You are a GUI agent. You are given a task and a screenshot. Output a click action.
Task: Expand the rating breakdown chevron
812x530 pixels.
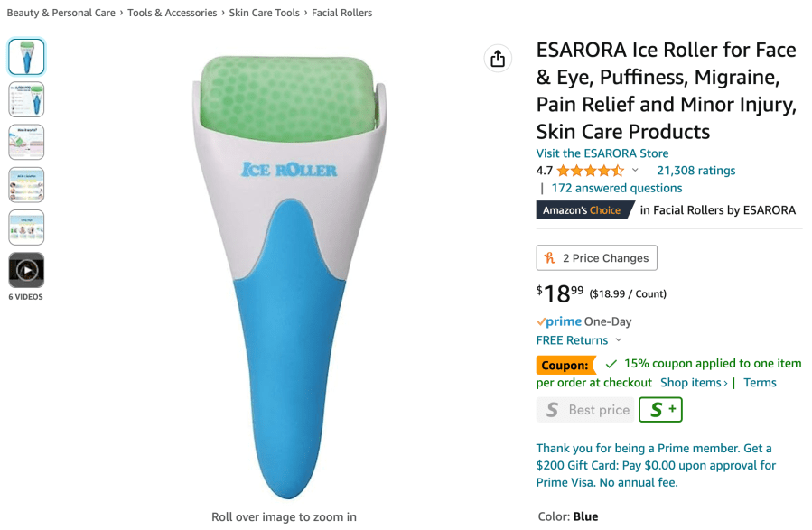pyautogui.click(x=635, y=170)
